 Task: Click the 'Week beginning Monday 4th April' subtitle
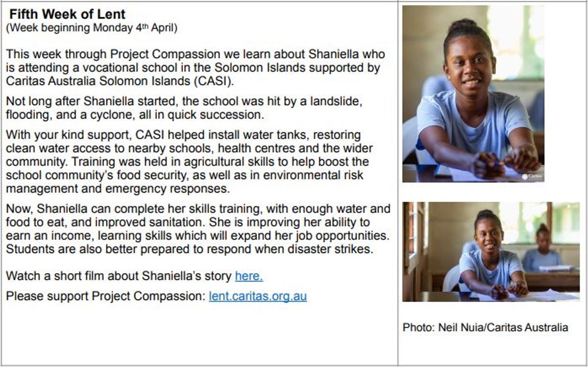92,28
